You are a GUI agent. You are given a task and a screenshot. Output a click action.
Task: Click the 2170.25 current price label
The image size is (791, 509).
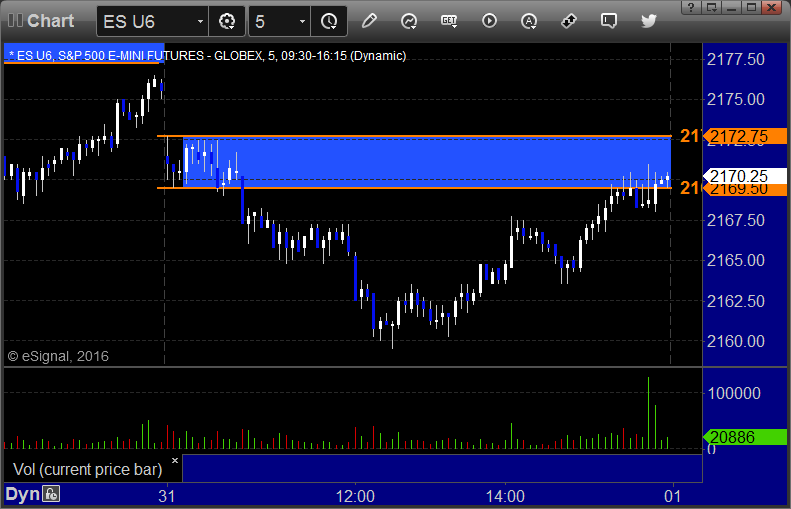point(745,176)
